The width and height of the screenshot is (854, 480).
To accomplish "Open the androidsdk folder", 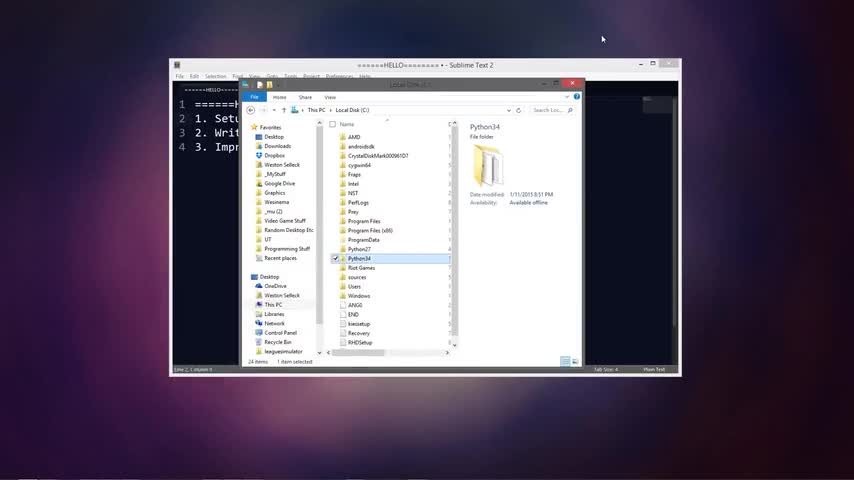I will (361, 147).
